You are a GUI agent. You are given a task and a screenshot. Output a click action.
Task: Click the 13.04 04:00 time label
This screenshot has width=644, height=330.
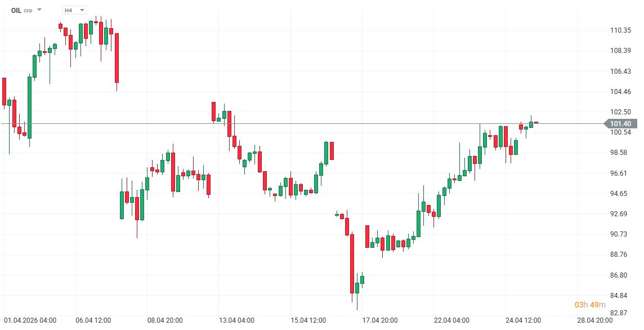[x=237, y=321]
